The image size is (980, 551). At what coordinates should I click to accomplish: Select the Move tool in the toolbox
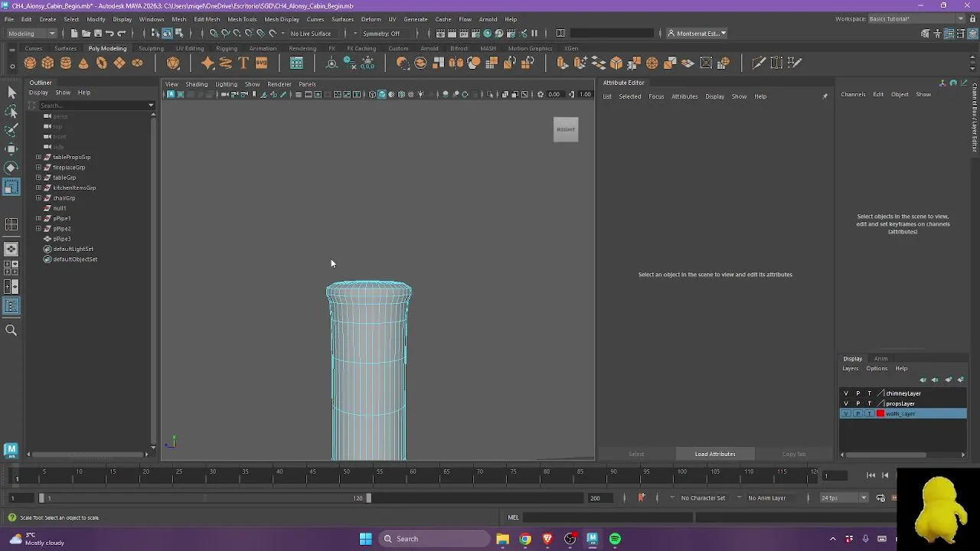pyautogui.click(x=11, y=148)
